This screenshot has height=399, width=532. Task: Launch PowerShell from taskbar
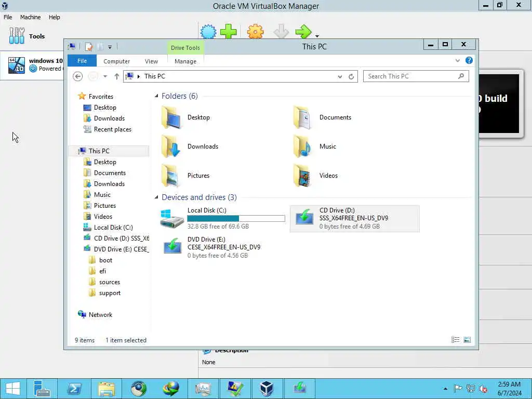(74, 389)
